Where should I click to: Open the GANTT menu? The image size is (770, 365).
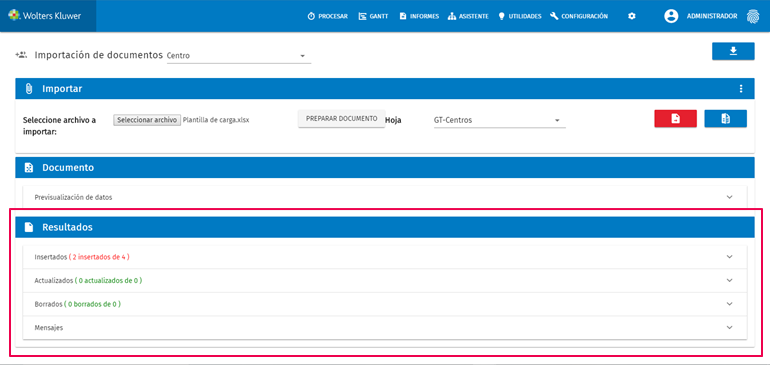pyautogui.click(x=373, y=16)
